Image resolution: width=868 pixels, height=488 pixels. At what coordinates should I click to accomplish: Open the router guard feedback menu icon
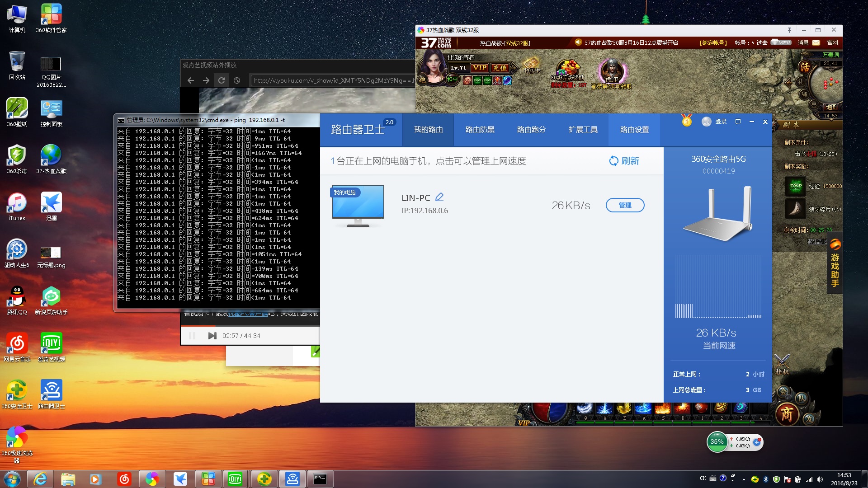(738, 122)
